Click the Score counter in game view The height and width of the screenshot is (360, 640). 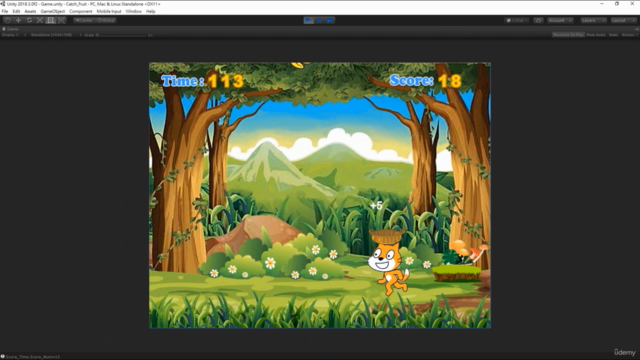(x=425, y=81)
